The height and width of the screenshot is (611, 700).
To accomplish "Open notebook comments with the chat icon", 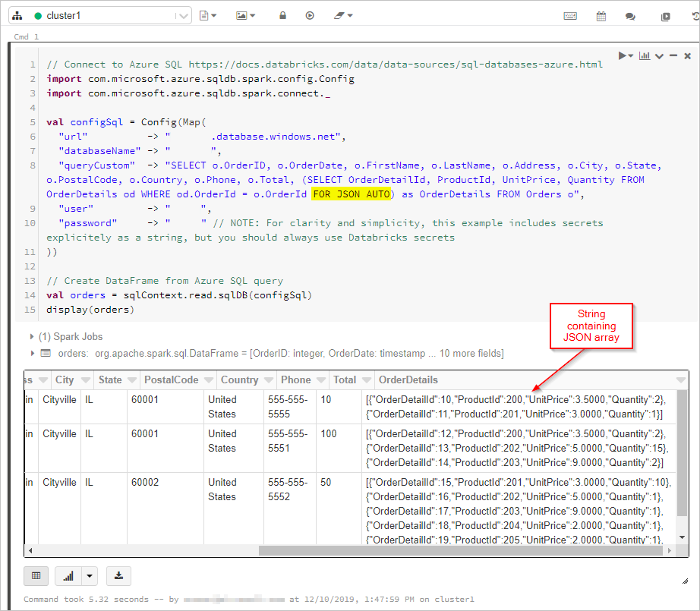I will pos(631,15).
